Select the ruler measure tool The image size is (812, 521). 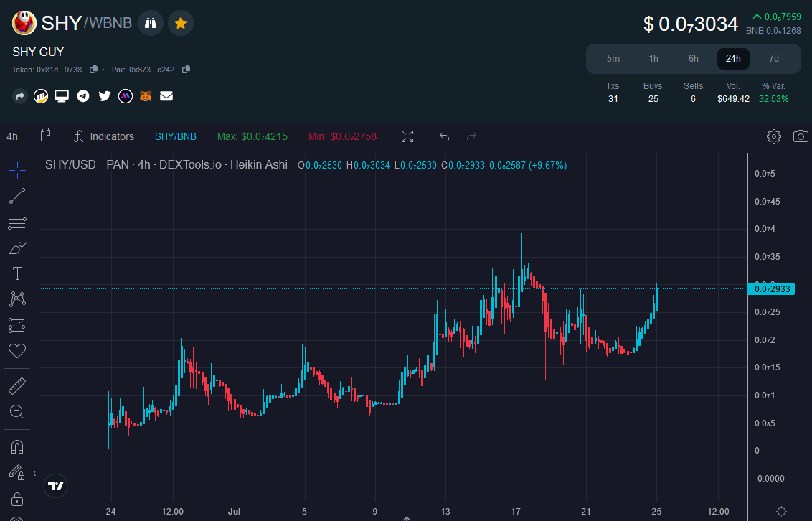click(17, 386)
